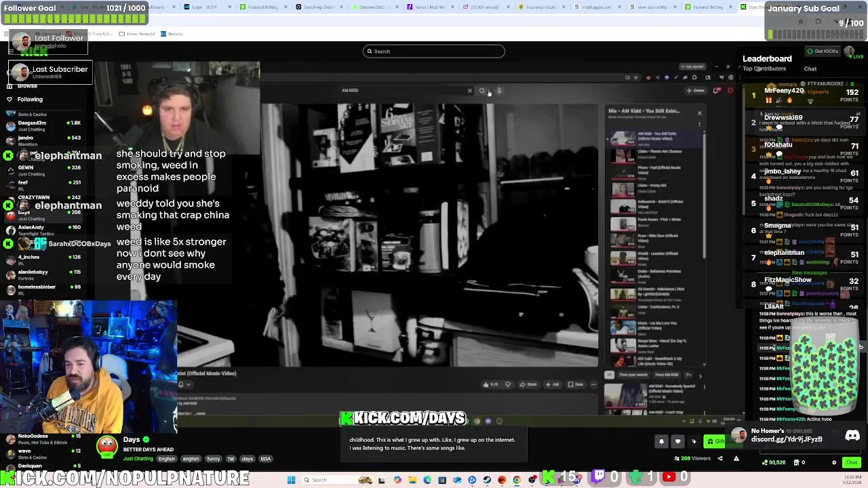Share the stream via share icon

[x=720, y=459]
